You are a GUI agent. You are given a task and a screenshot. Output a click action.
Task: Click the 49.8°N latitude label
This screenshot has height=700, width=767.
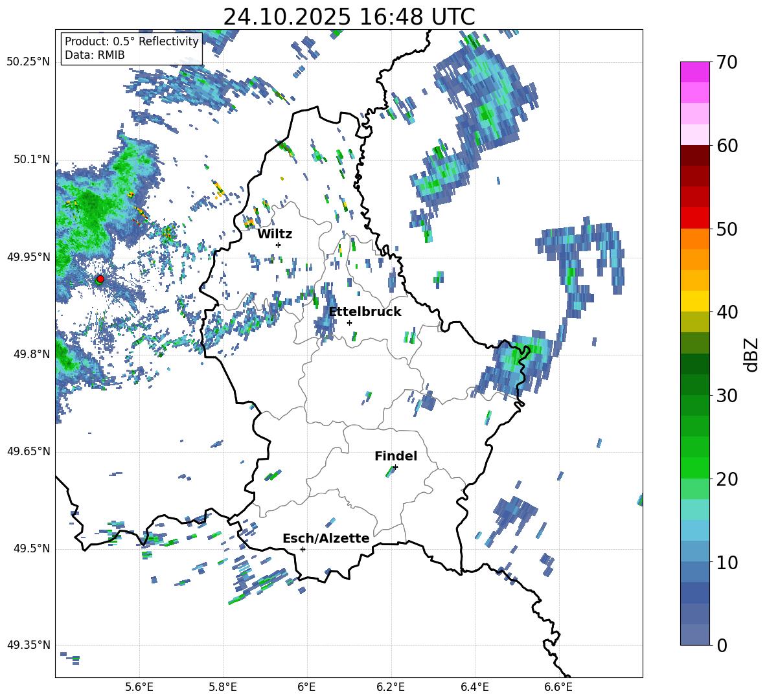[32, 354]
